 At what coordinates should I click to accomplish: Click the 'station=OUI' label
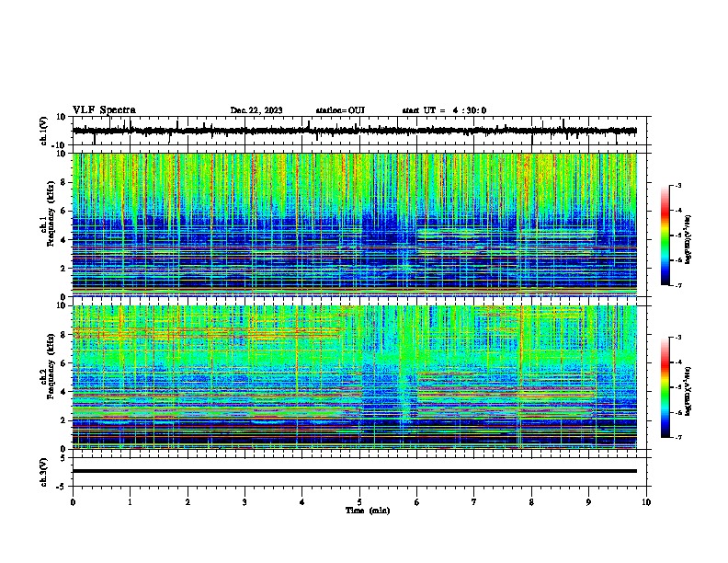(340, 110)
